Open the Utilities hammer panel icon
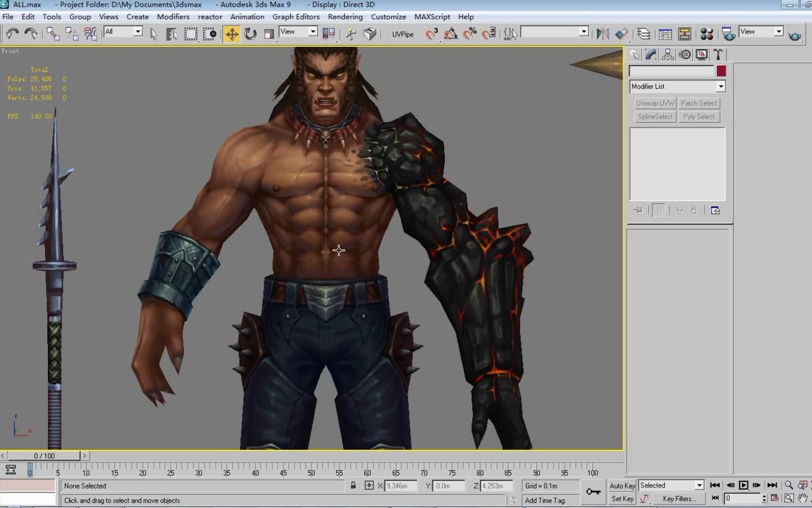Screen dimensions: 812x508 pos(718,55)
